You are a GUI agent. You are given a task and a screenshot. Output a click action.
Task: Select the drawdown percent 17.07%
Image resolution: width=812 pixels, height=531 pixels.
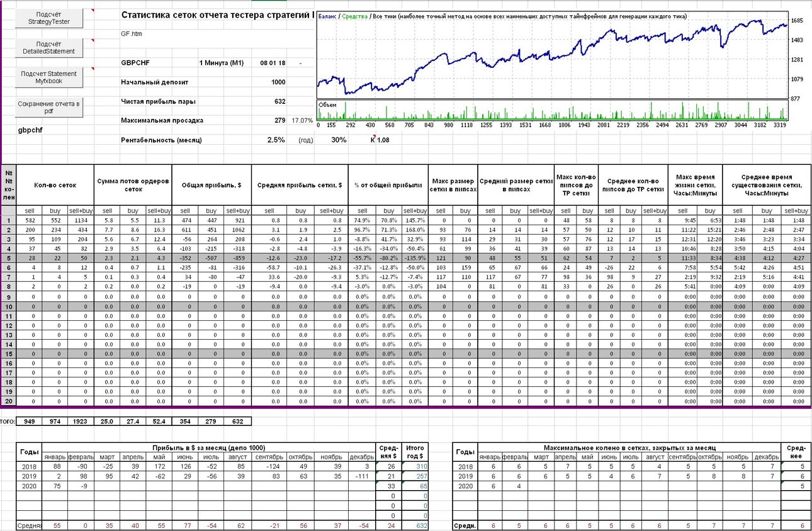302,120
